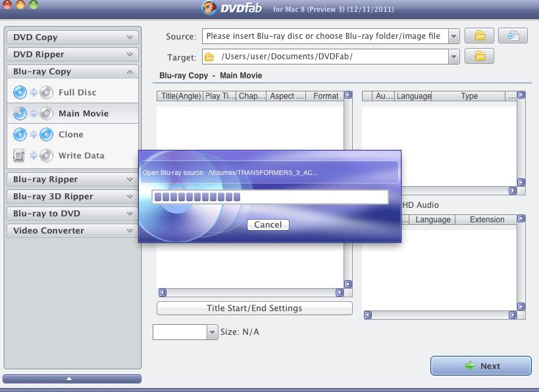Sort by Aspect column header

point(286,96)
